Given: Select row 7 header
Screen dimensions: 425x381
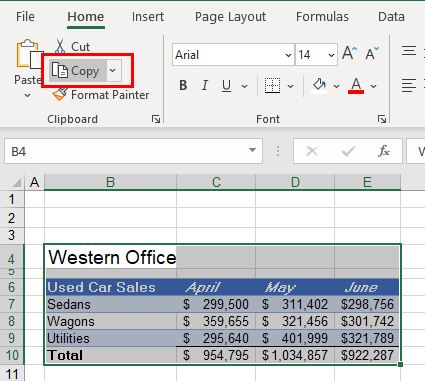Looking at the screenshot, I should click(x=12, y=304).
